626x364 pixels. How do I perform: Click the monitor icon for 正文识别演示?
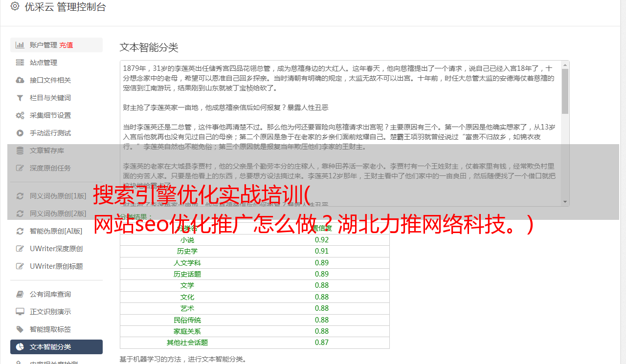click(x=20, y=312)
